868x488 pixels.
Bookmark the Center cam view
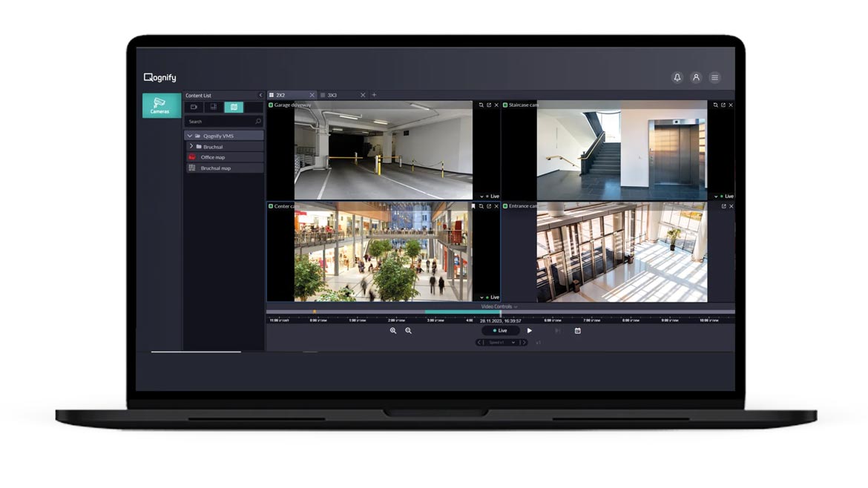point(473,206)
